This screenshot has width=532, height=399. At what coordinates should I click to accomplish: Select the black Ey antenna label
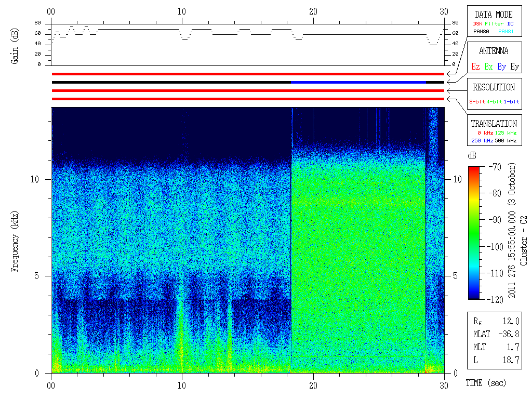(x=515, y=66)
